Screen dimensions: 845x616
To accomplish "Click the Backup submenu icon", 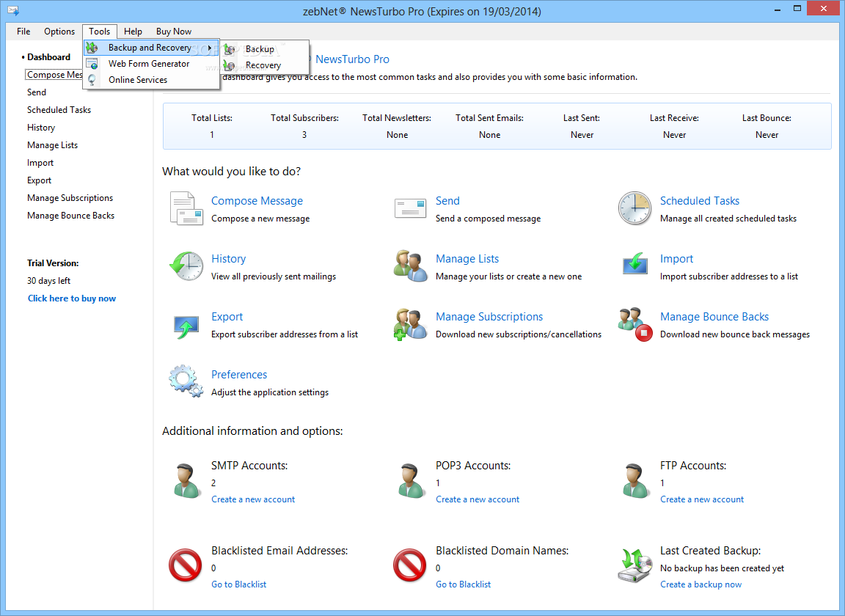I will (230, 49).
